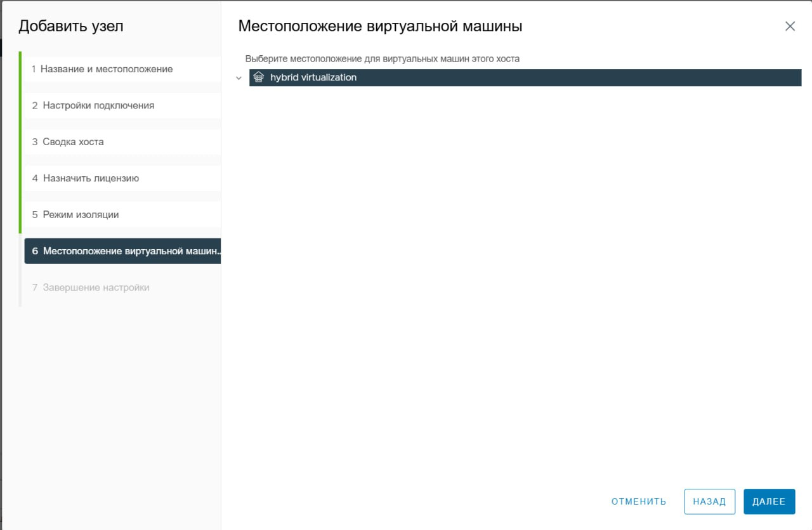Click the ОТМЕНИТЬ button

[x=639, y=501]
